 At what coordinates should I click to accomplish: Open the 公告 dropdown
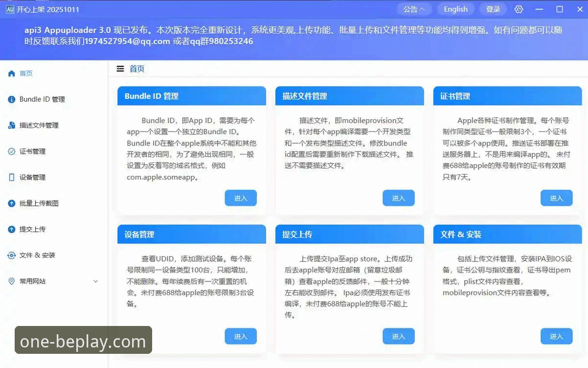pos(414,9)
